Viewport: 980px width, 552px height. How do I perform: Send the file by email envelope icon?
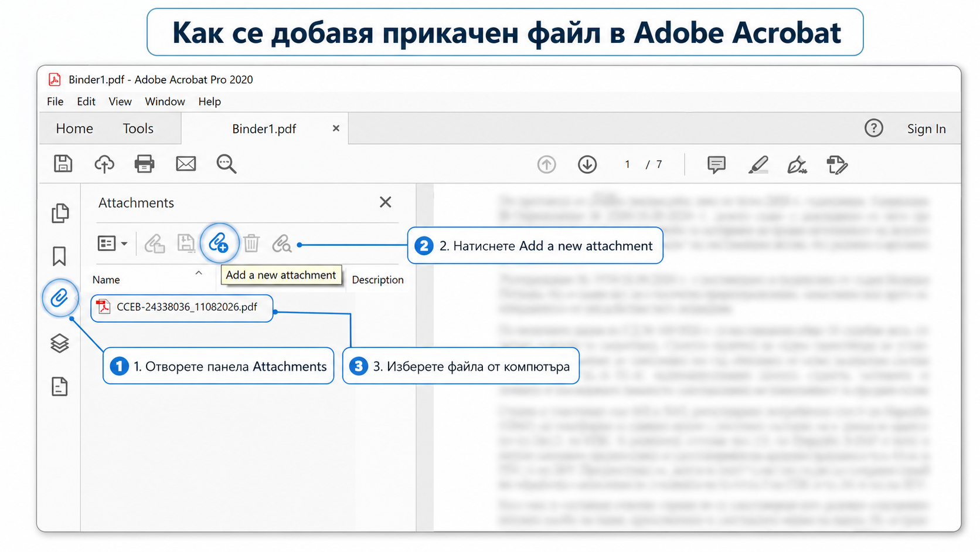186,164
